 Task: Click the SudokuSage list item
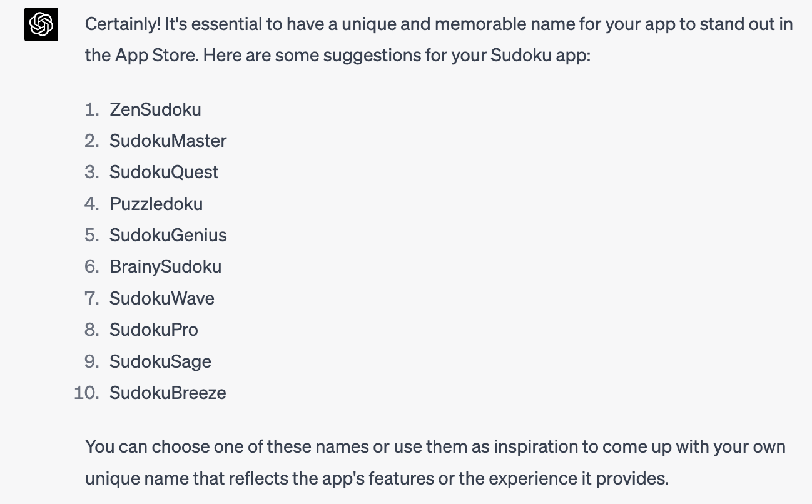160,361
